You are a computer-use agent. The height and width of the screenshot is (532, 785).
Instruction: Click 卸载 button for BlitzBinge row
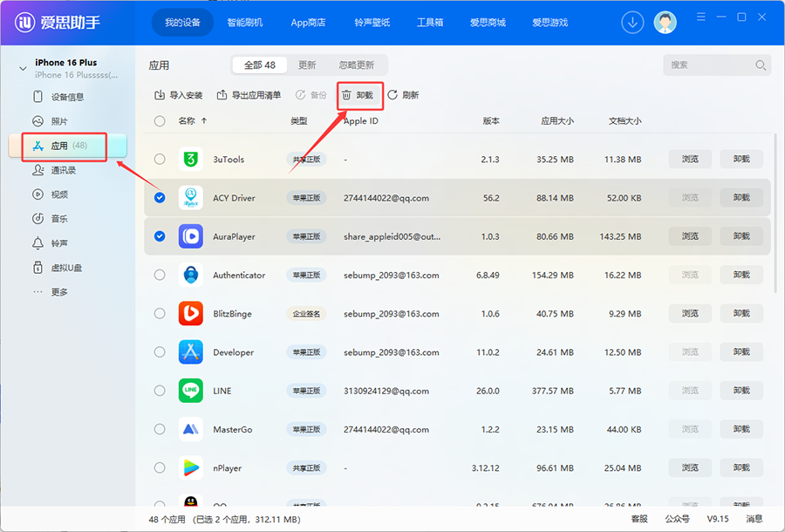(x=741, y=313)
